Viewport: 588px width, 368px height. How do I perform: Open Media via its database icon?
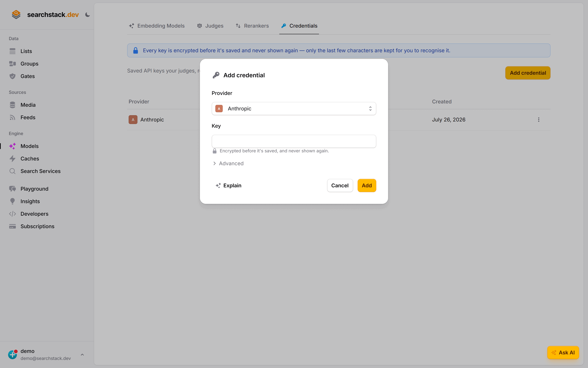[x=12, y=105]
